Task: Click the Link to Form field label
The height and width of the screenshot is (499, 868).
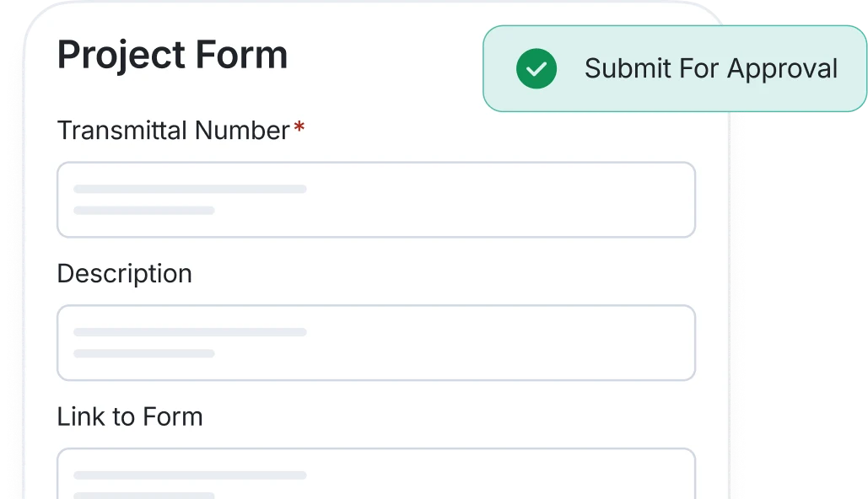Action: [x=130, y=416]
